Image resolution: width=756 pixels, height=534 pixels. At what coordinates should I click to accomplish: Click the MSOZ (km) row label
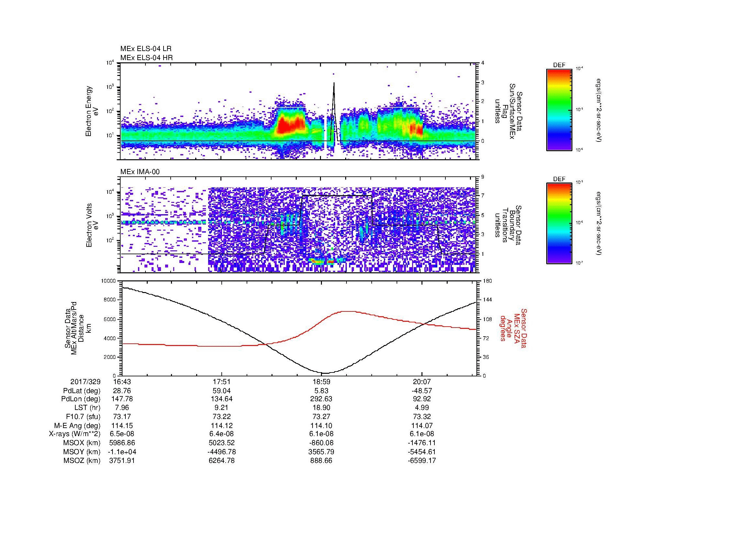[82, 461]
